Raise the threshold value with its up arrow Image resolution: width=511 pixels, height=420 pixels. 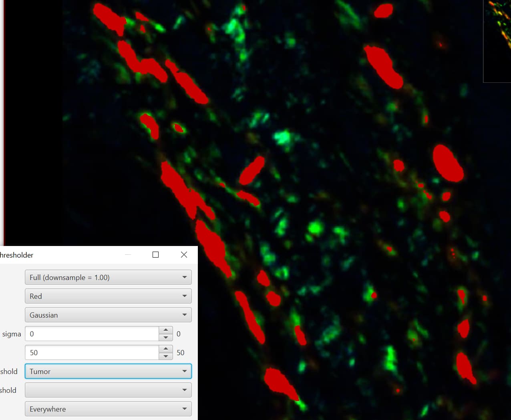(166, 348)
